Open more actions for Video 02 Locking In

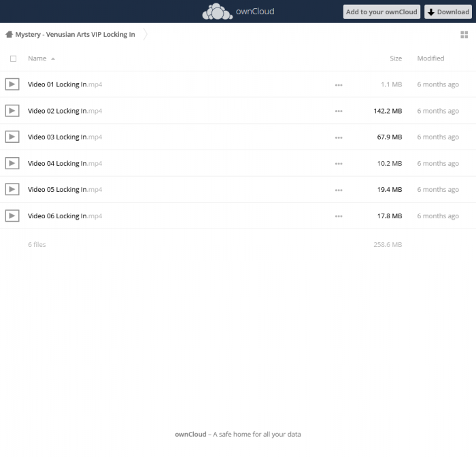click(339, 111)
